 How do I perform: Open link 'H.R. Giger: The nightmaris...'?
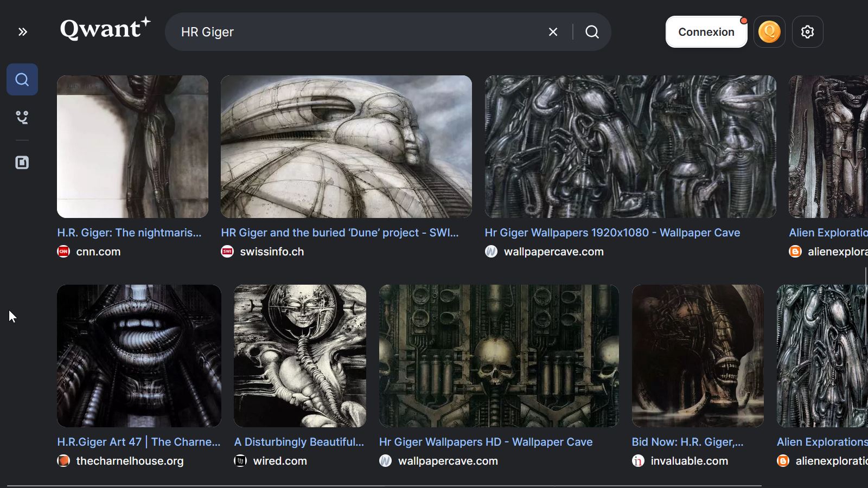point(129,233)
